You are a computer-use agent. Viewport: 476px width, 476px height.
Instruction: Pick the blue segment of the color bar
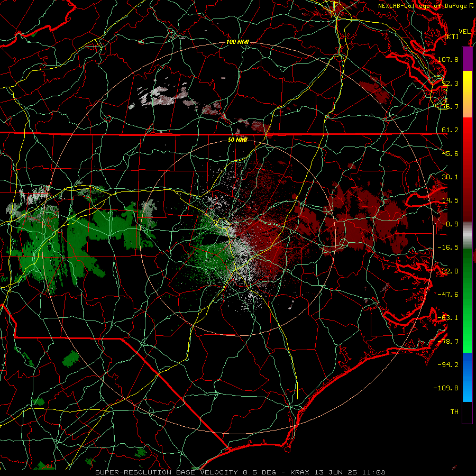tap(467, 377)
